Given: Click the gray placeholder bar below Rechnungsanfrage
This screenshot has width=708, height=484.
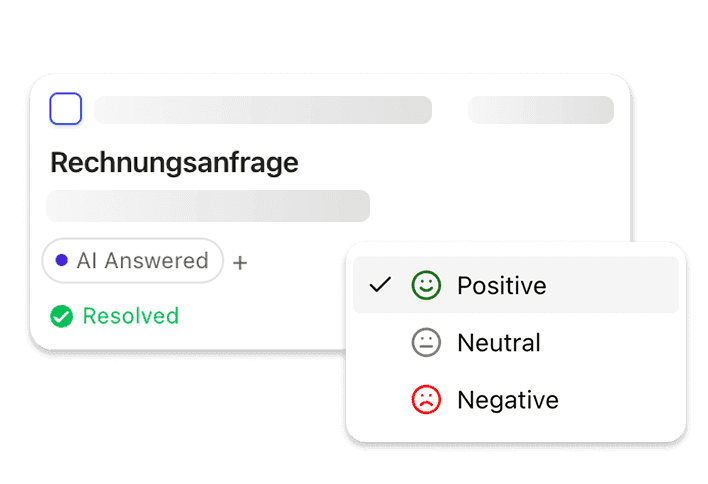Looking at the screenshot, I should pyautogui.click(x=208, y=206).
